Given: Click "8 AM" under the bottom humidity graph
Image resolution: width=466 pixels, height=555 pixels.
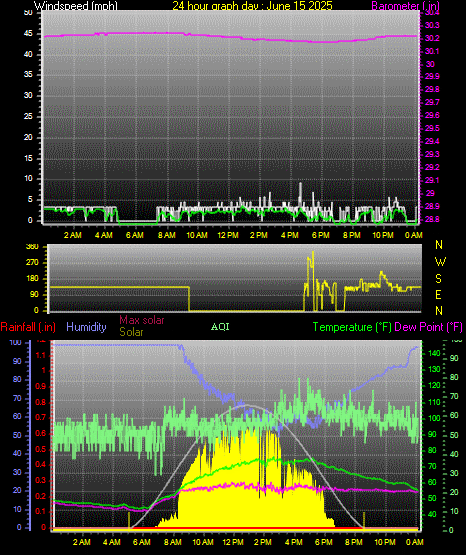Looking at the screenshot, I should (173, 542).
